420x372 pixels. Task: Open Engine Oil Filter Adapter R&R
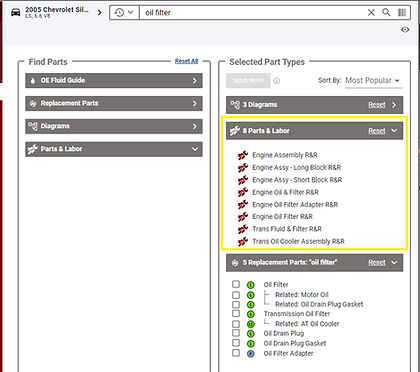click(x=295, y=205)
